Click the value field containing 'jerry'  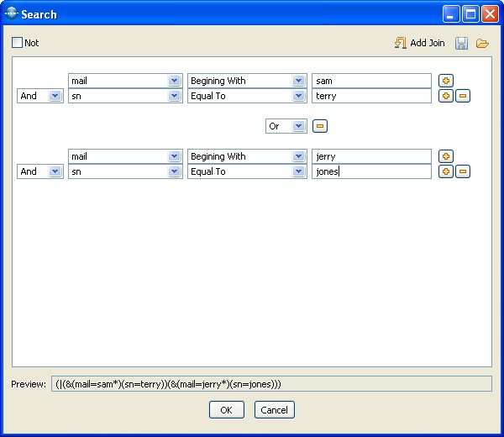[370, 156]
